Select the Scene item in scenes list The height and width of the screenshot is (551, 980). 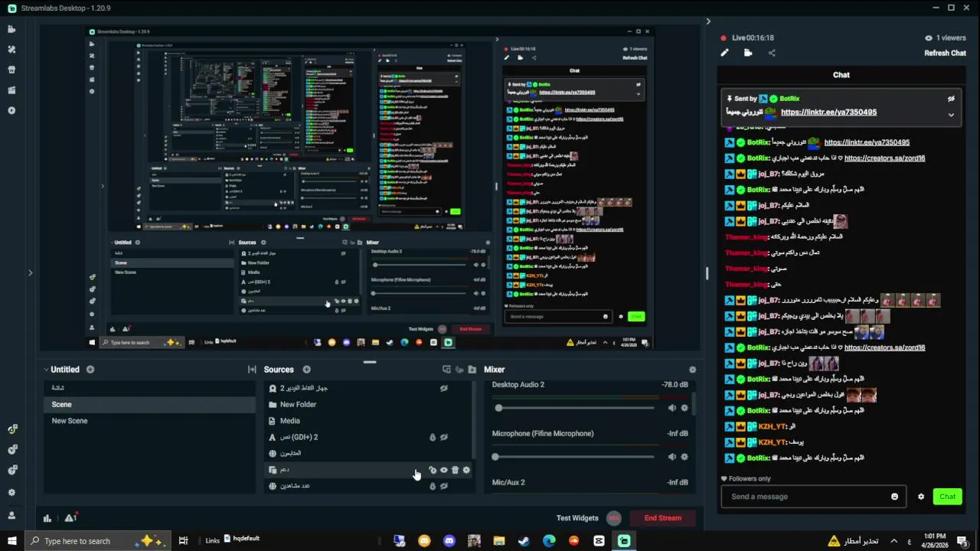(149, 405)
